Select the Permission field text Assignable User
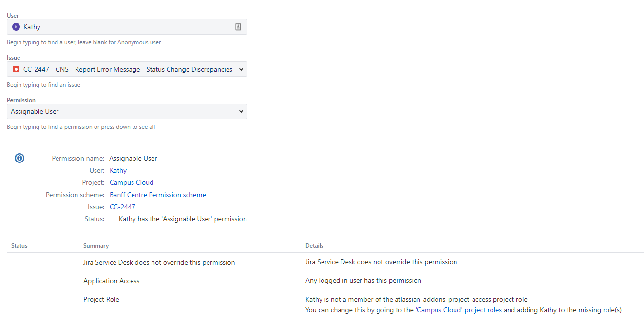The width and height of the screenshot is (644, 323). [x=35, y=111]
